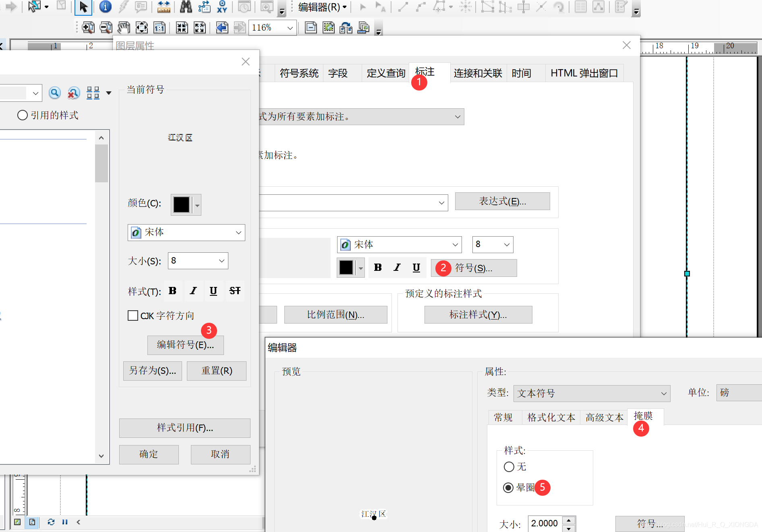The image size is (762, 532).
Task: Click the 比例范围(N)... button
Action: [336, 315]
